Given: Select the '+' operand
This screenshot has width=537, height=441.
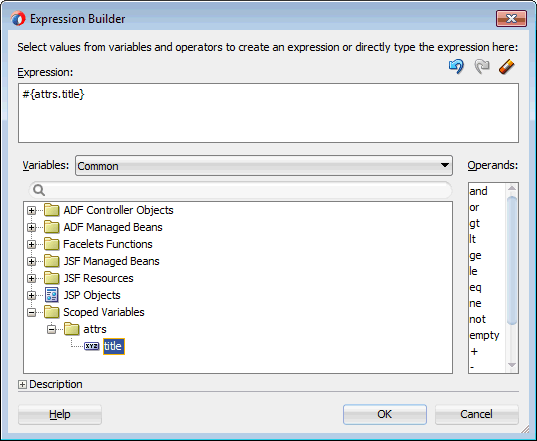Looking at the screenshot, I should coord(474,352).
